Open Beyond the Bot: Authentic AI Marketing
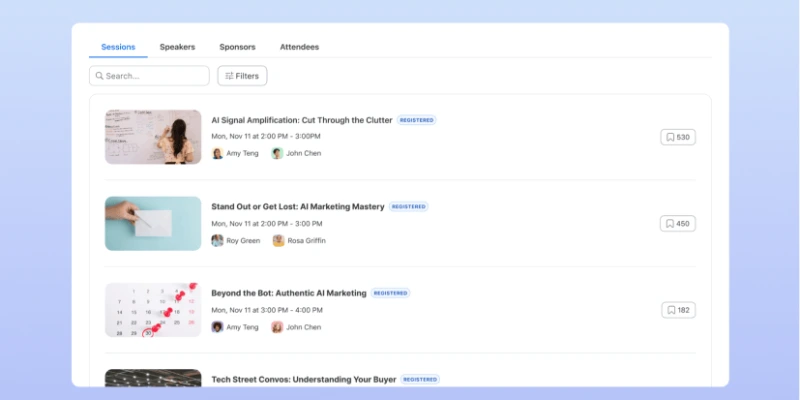Image resolution: width=800 pixels, height=400 pixels. tap(288, 293)
